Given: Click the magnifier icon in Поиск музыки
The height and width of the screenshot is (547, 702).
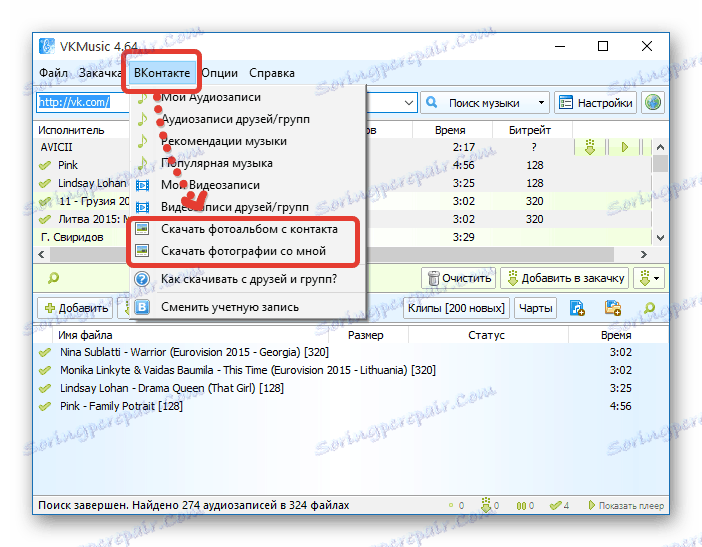Looking at the screenshot, I should 432,103.
